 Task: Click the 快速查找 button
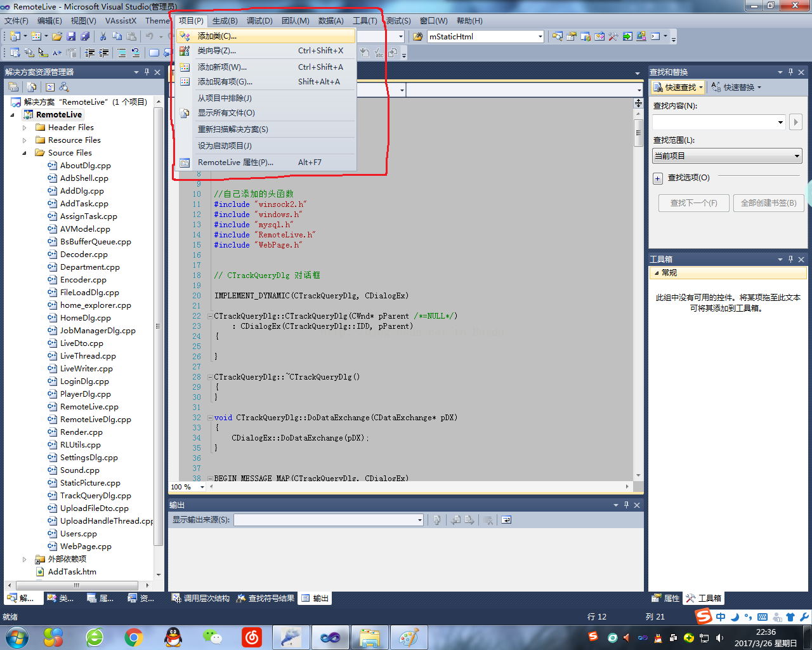point(678,88)
